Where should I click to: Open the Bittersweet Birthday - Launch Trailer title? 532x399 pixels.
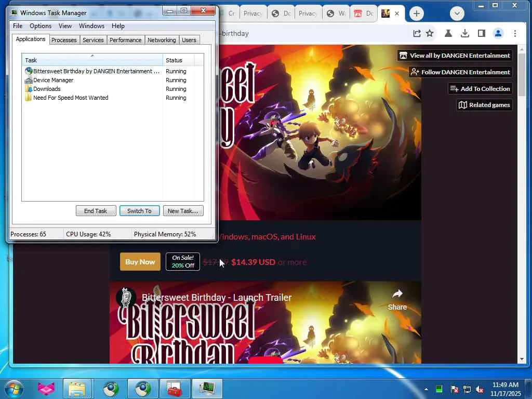pyautogui.click(x=217, y=298)
